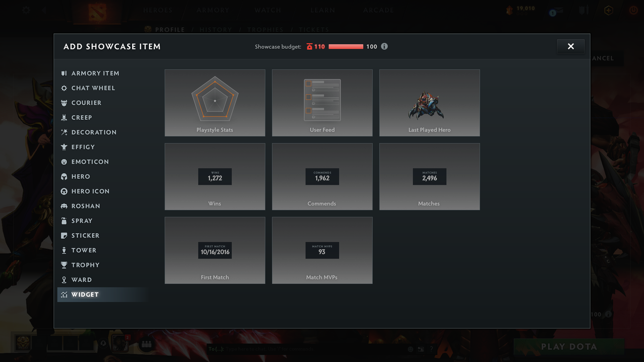
Task: Switch to the ARCADE section
Action: pyautogui.click(x=378, y=10)
